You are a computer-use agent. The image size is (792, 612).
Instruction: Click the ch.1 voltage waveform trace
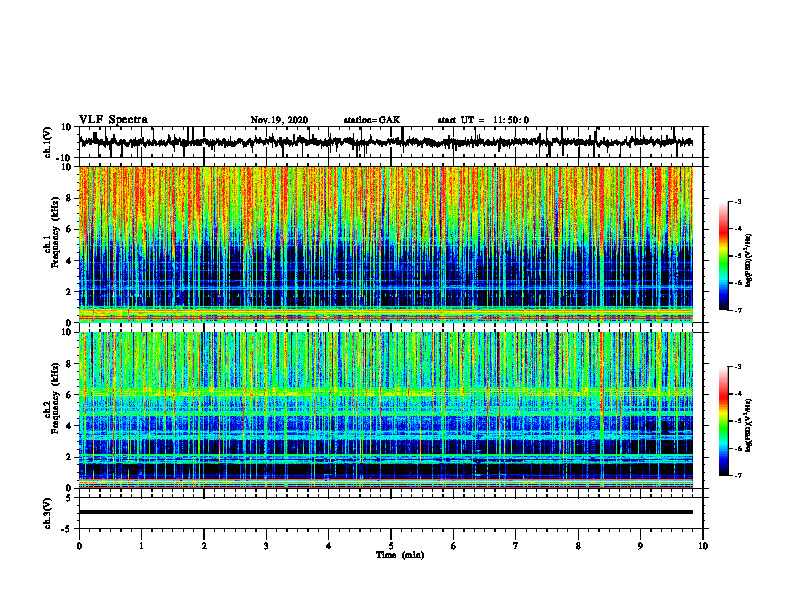(385, 142)
